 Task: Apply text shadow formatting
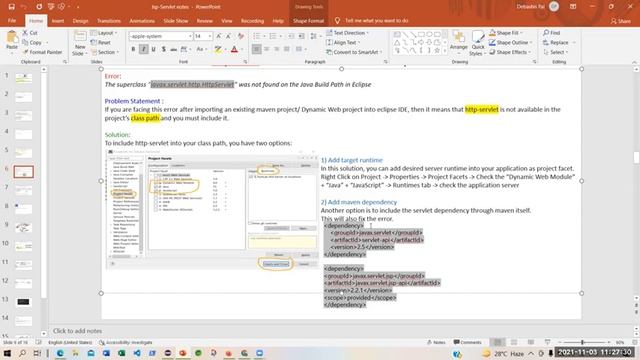[x=164, y=49]
